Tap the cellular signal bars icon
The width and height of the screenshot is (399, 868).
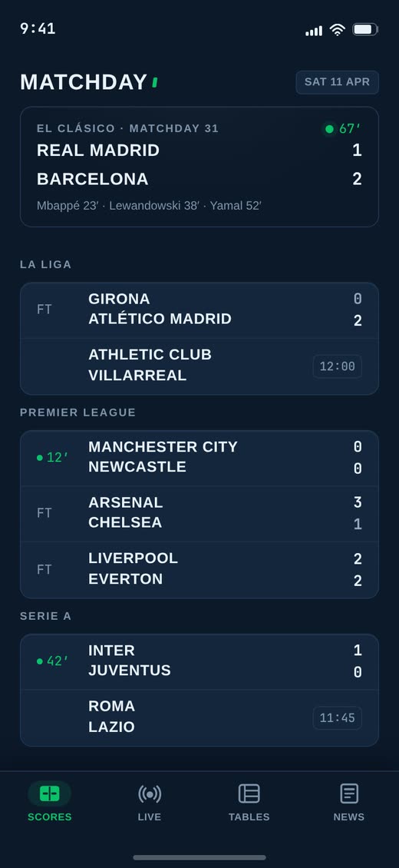314,31
